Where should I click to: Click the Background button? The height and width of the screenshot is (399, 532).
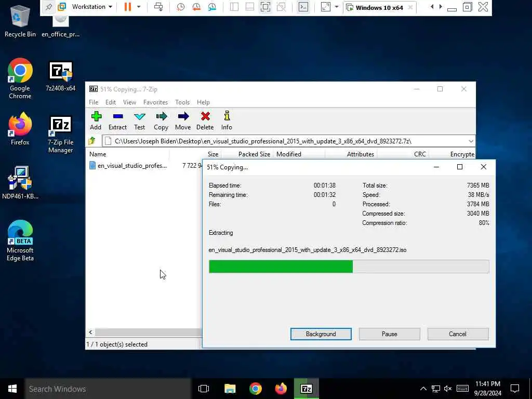click(x=321, y=334)
